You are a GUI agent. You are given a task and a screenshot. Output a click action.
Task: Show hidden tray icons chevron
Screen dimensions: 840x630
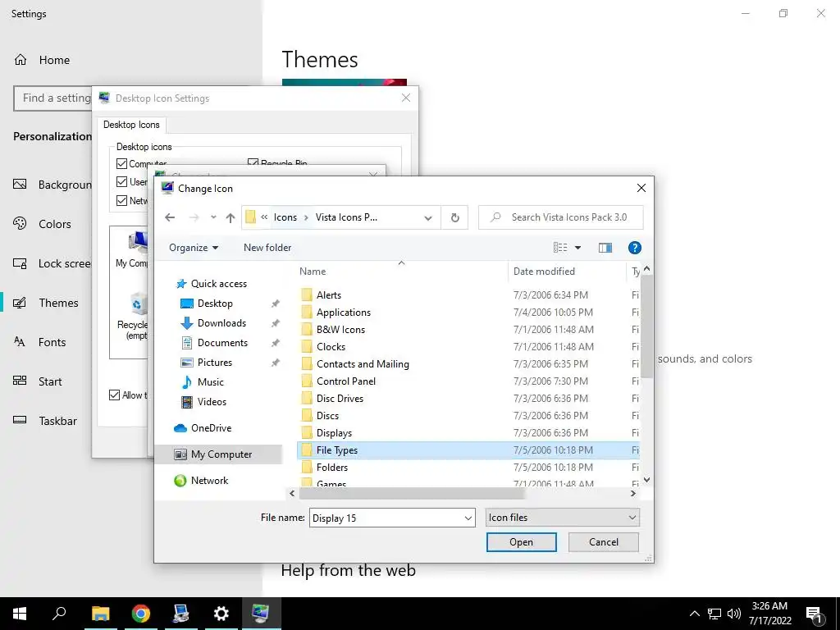(x=694, y=614)
